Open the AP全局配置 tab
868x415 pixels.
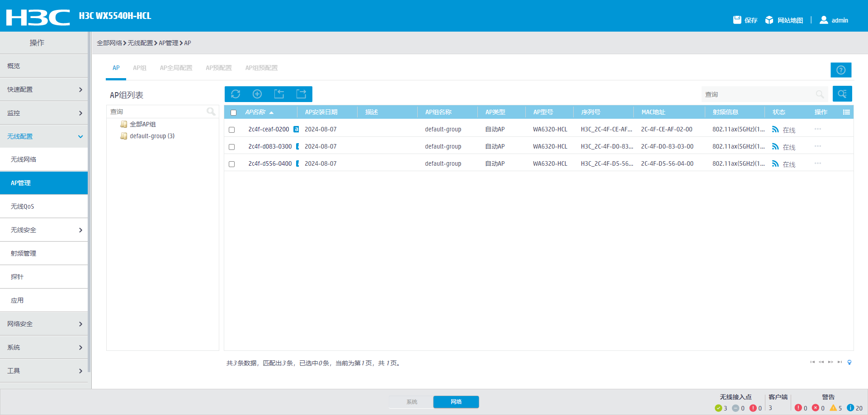(x=176, y=68)
